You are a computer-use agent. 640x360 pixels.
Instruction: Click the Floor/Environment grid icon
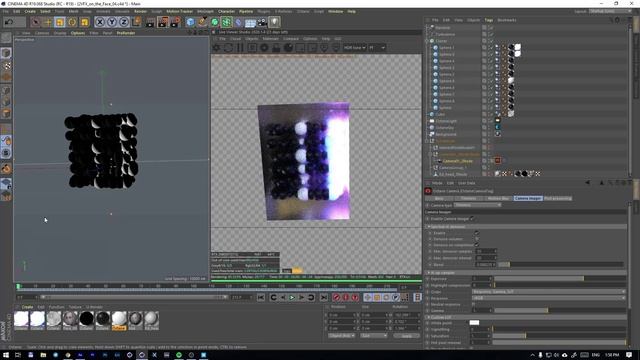click(x=250, y=22)
